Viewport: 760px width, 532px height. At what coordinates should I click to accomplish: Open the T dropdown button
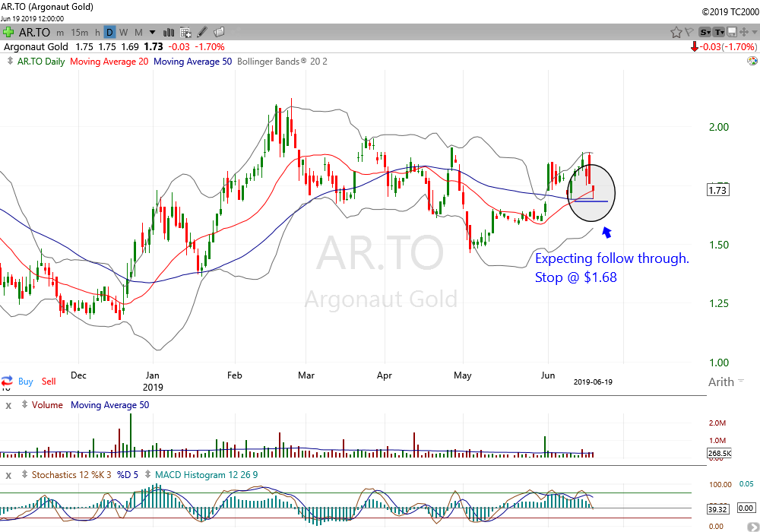point(719,33)
